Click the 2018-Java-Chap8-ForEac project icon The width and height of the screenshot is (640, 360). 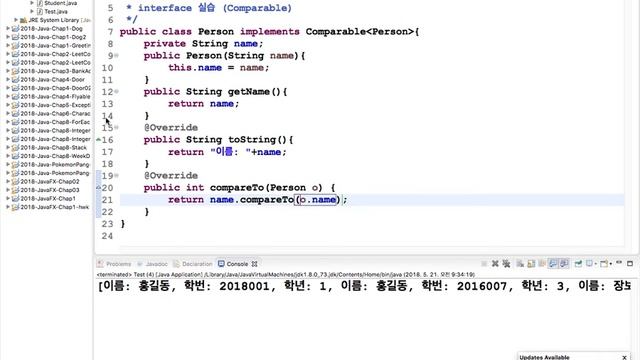coord(15,122)
